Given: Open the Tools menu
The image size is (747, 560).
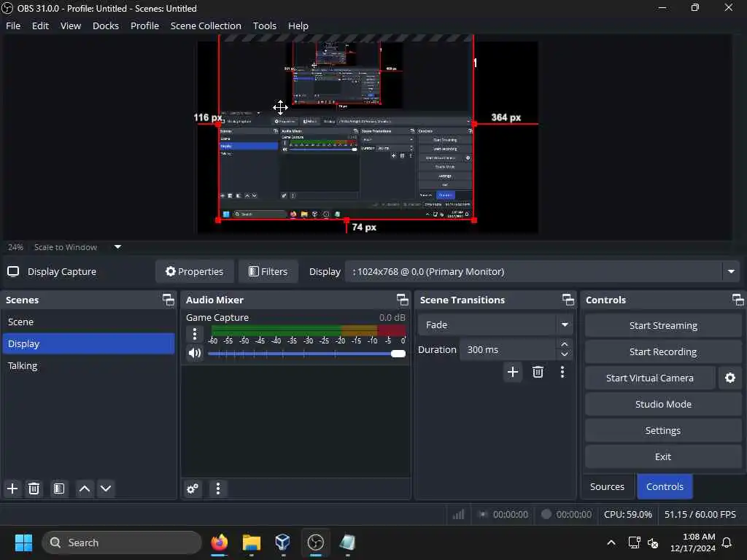Looking at the screenshot, I should (x=265, y=26).
